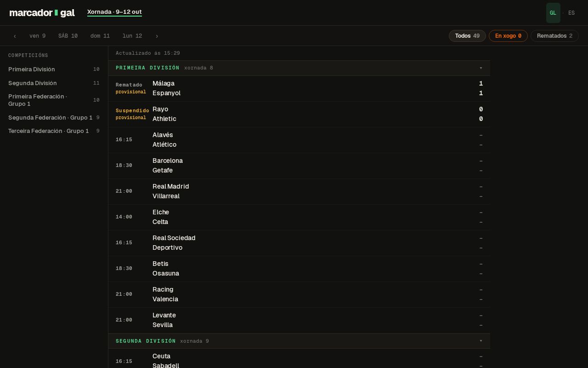Filter by Rematados matches
588x368 pixels.
(554, 36)
